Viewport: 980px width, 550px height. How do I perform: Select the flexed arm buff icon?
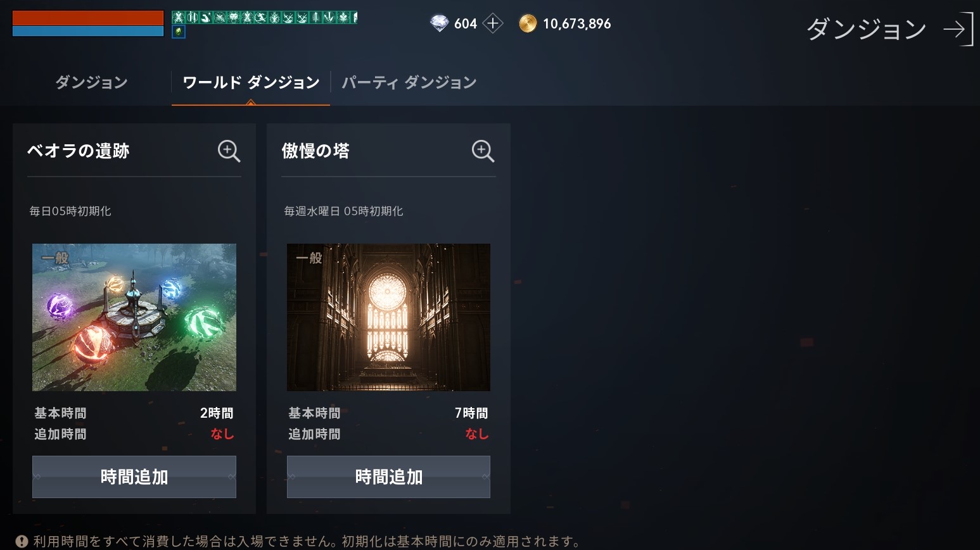pyautogui.click(x=206, y=17)
